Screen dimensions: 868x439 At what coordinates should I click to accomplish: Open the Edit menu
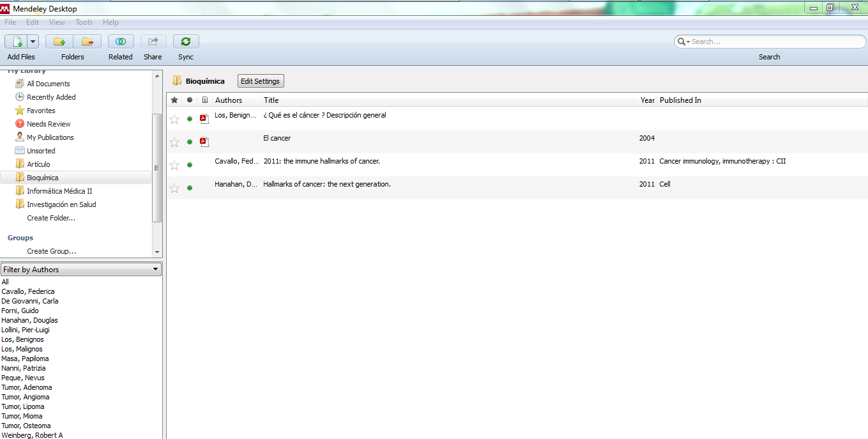pos(33,22)
